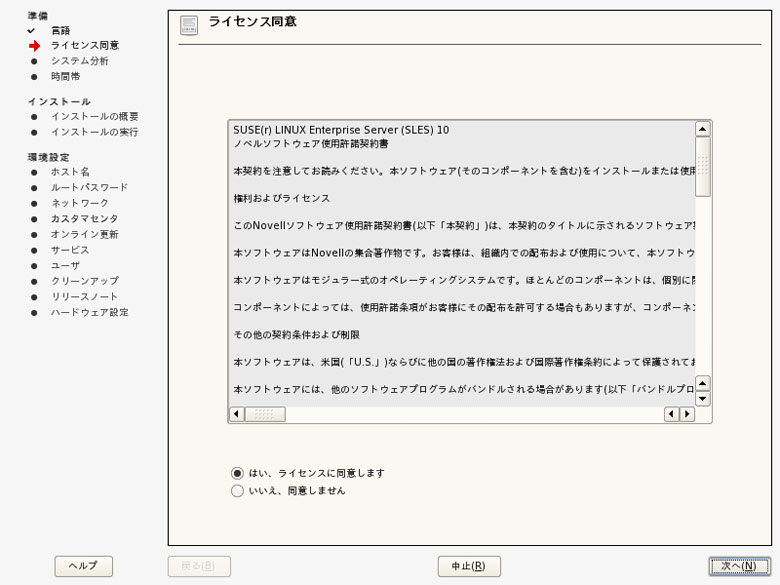The image size is (780, 585).
Task: Click the ユーザ step
Action: [x=65, y=266]
